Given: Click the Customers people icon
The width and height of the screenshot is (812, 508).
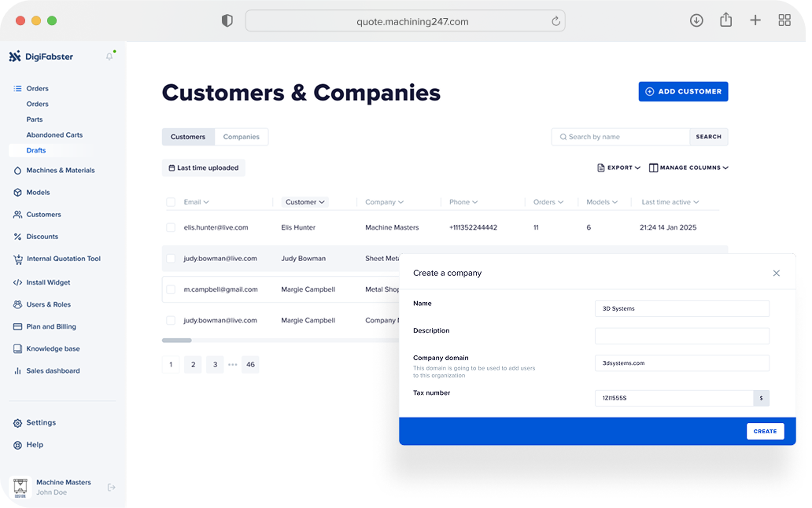Looking at the screenshot, I should coord(17,214).
